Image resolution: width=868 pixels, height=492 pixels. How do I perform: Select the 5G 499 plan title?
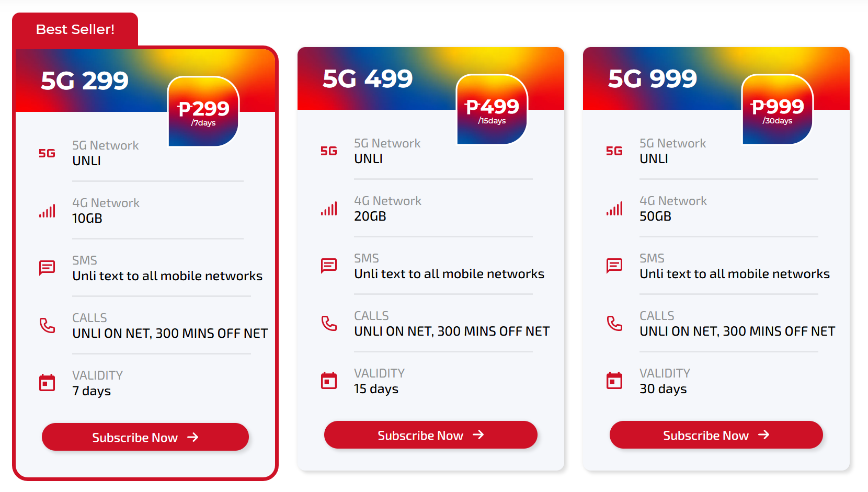(x=368, y=78)
